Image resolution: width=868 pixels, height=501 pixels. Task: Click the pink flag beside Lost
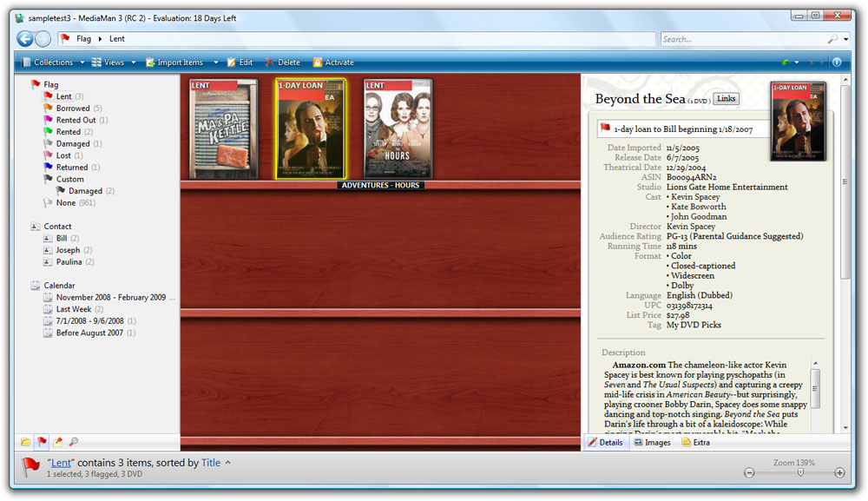click(48, 155)
